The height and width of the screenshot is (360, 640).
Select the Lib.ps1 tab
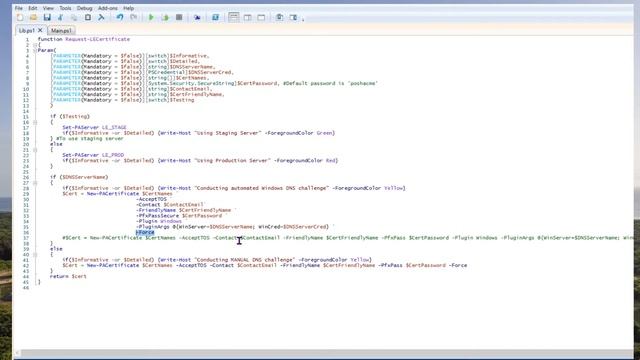coord(27,31)
